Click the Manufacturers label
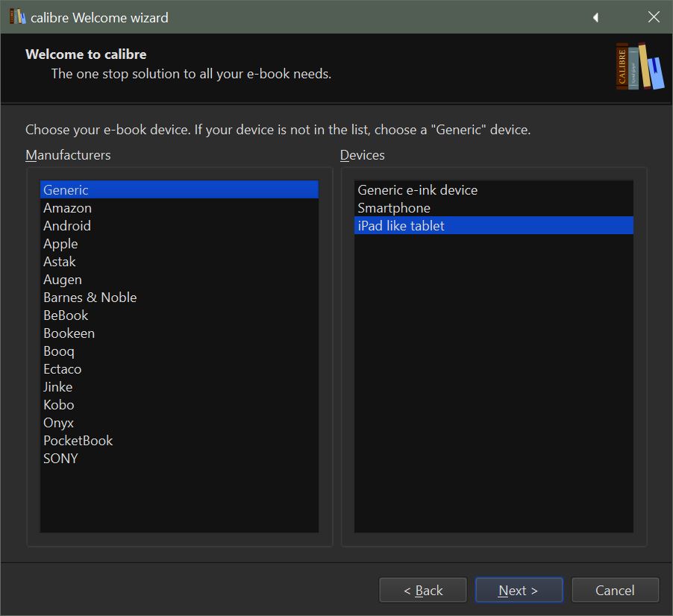This screenshot has width=673, height=616. 68,155
